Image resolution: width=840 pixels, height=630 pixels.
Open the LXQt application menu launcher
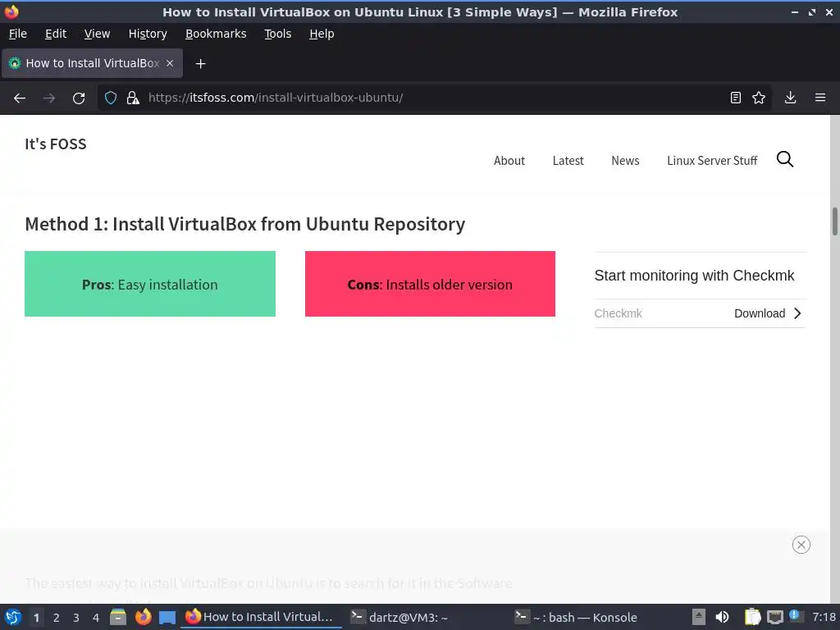[x=13, y=617]
